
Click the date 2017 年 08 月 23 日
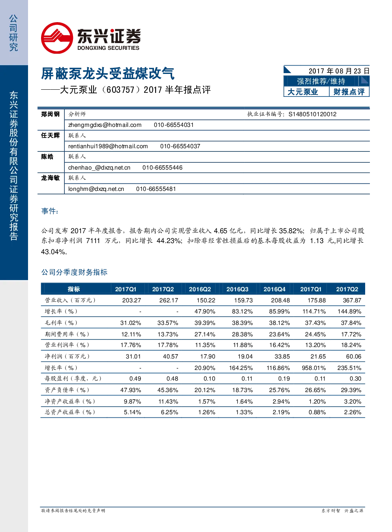[339, 71]
